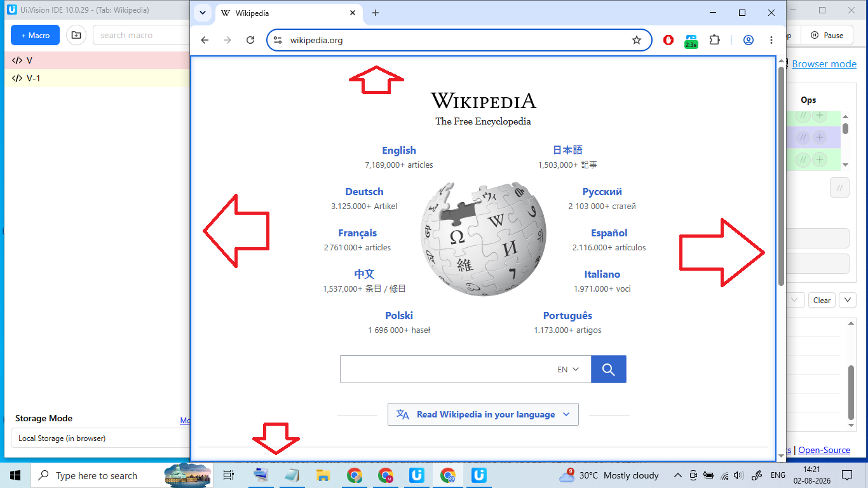Open the Русский Wikipedia
This screenshot has height=488, width=868.
pos(602,192)
